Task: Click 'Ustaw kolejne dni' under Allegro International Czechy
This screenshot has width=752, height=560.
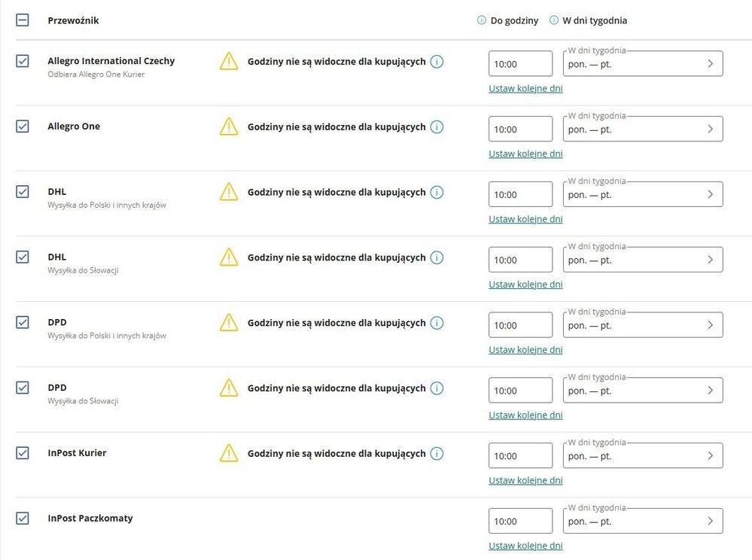Action: 525,88
